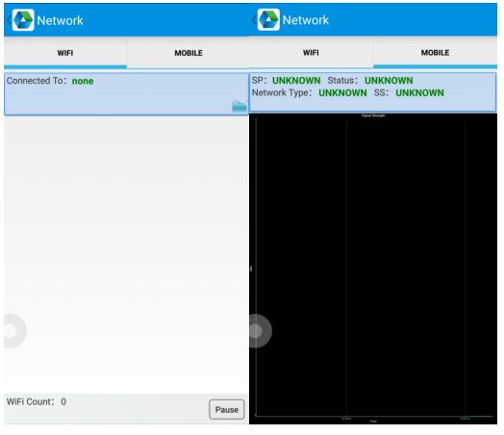The width and height of the screenshot is (504, 435).
Task: Click the SS UNKNOWN signal strength value
Action: 419,93
